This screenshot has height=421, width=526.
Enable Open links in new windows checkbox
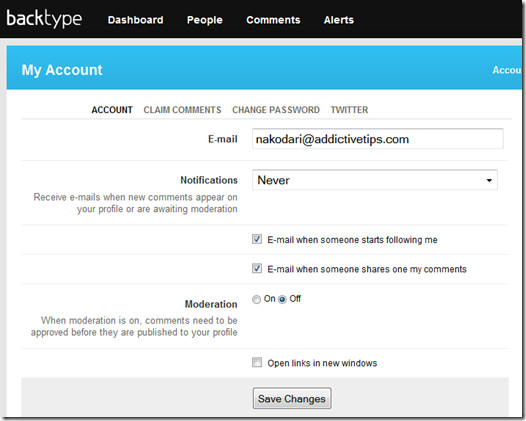point(257,363)
